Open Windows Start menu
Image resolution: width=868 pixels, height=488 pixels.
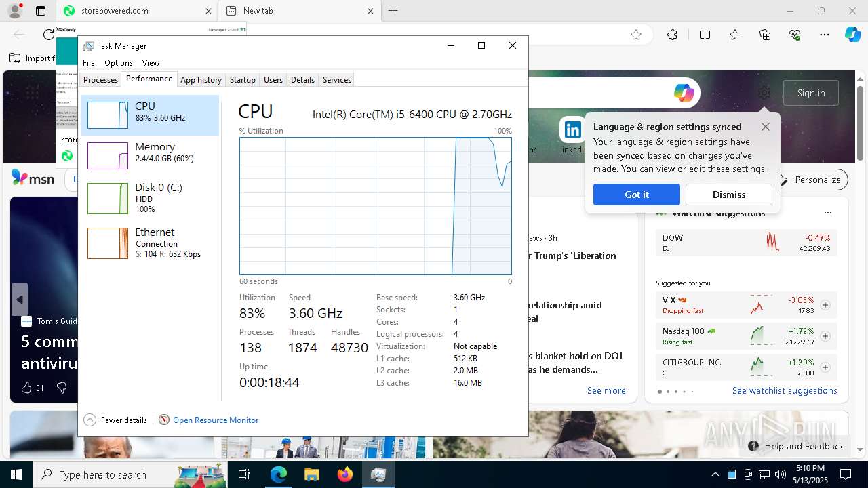tap(16, 474)
